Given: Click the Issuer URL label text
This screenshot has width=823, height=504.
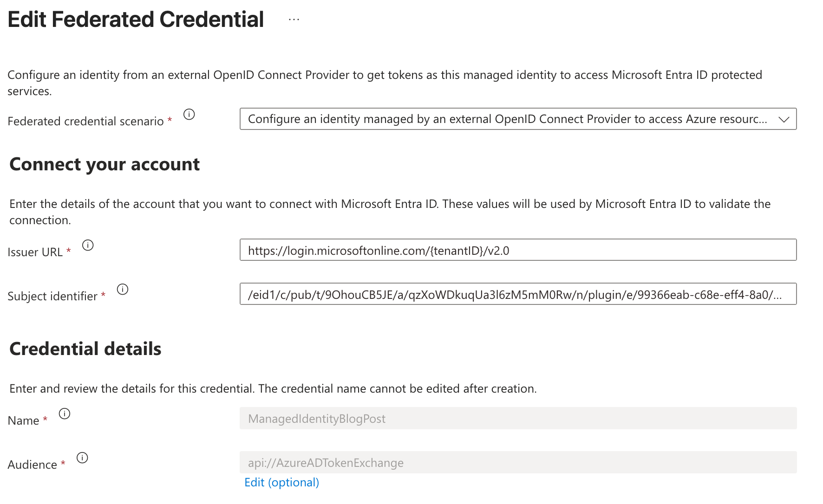Looking at the screenshot, I should pyautogui.click(x=35, y=252).
